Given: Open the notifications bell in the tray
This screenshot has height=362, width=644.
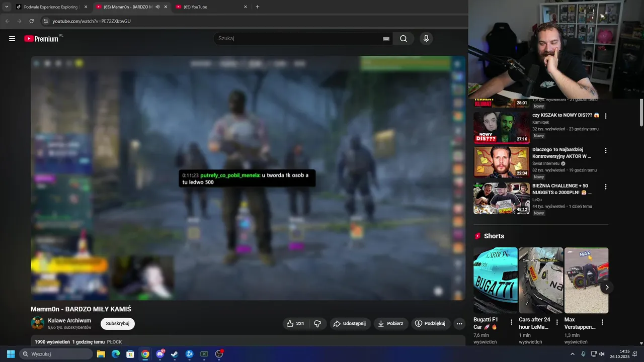Looking at the screenshot, I should (x=635, y=354).
